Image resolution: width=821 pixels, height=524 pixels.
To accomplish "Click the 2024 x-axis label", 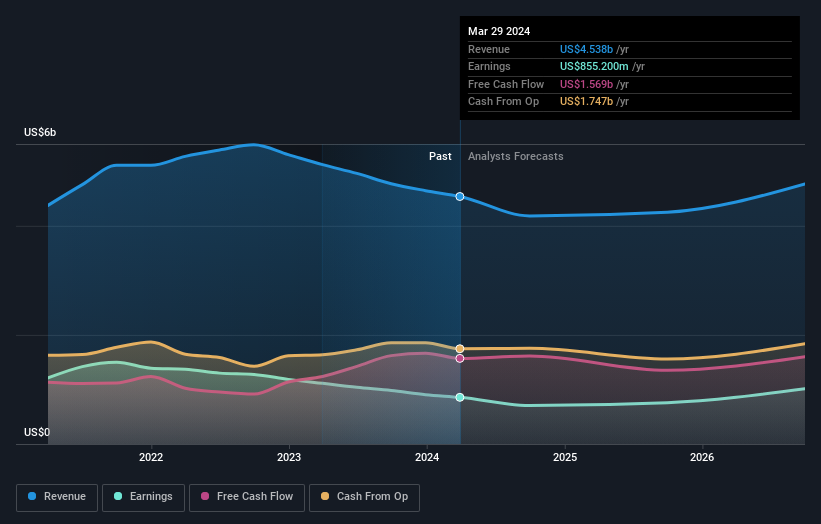I will point(427,457).
